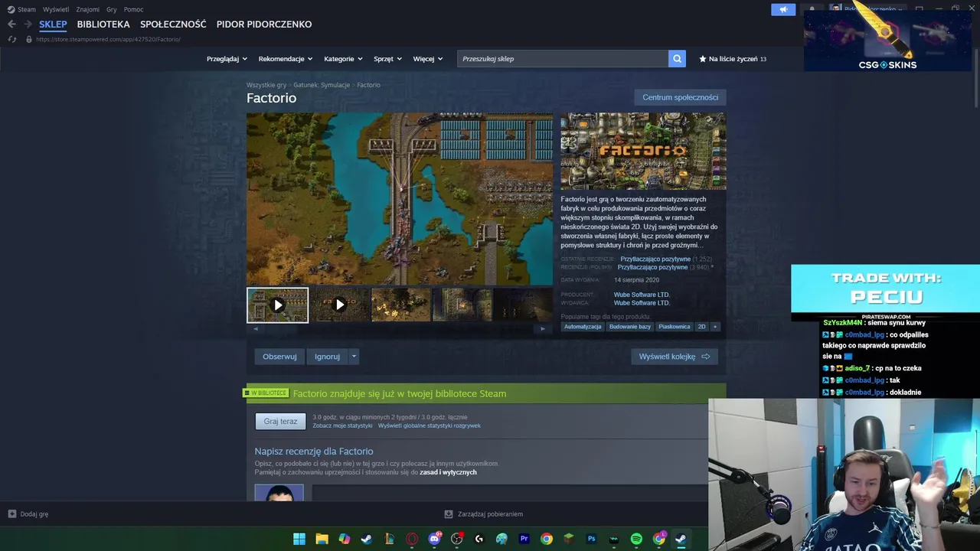980x551 pixels.
Task: Open the Znajomi menu
Action: [x=88, y=9]
